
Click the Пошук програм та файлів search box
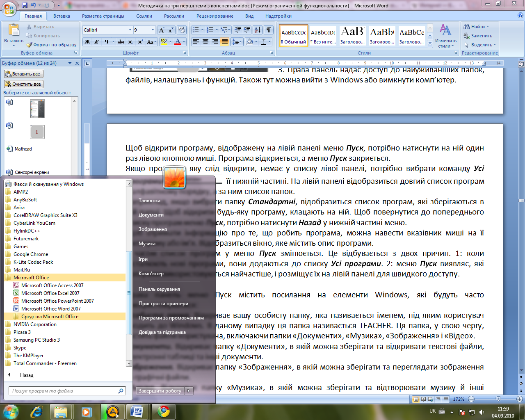[67, 391]
